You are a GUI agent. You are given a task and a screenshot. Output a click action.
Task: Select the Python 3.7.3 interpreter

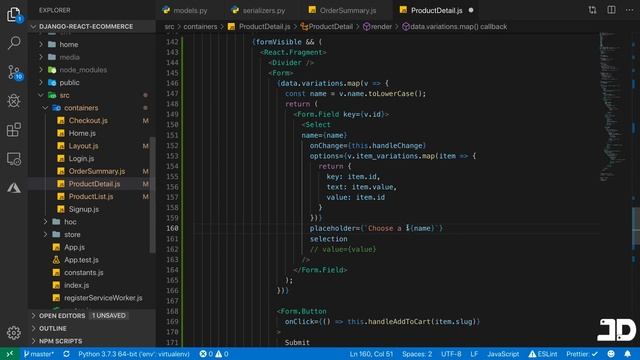(134, 354)
